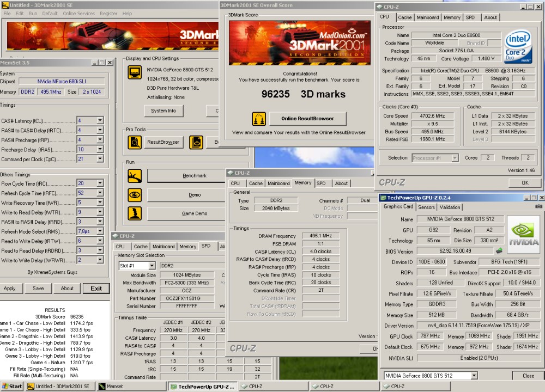Open the Read to Read Delay (tRDRD) dropdown
This screenshot has width=545, height=392.
(x=100, y=250)
